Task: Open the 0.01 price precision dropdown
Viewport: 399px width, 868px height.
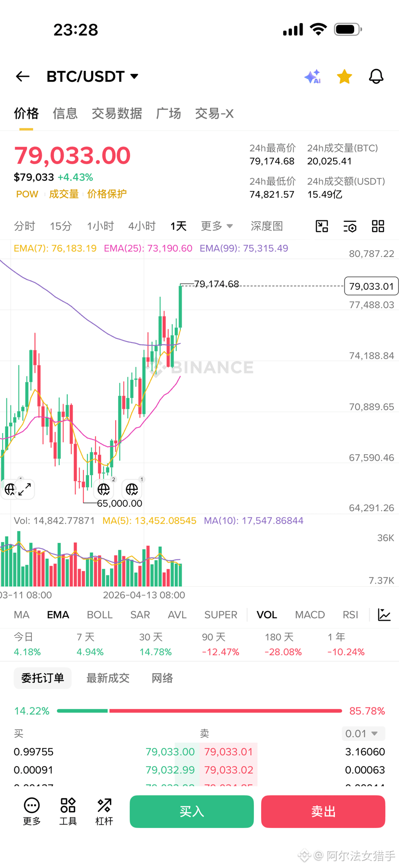Action: tap(364, 733)
